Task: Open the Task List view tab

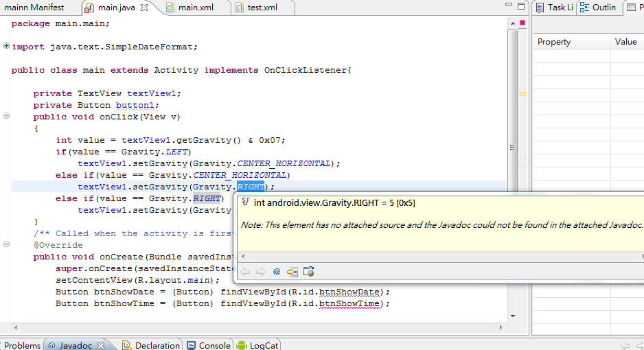Action: tap(555, 8)
